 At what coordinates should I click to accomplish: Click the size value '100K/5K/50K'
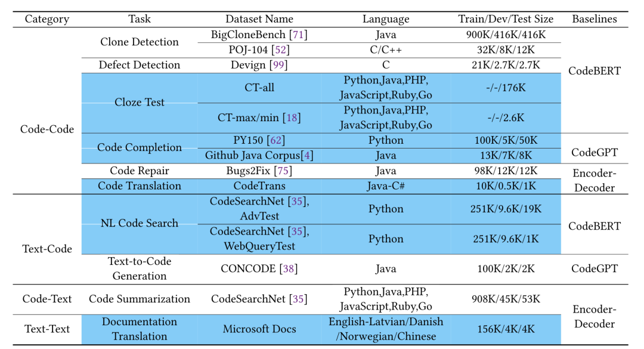(506, 140)
